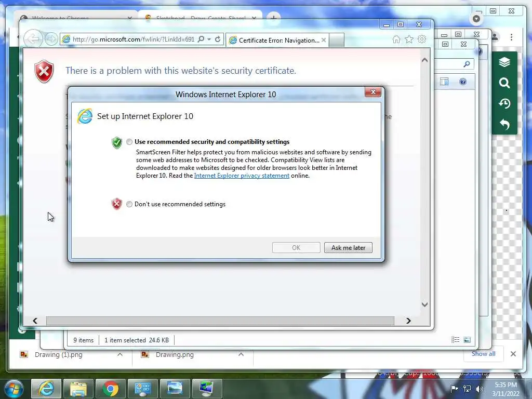Open Windows Explorer taskbar folder icon
532x399 pixels.
click(78, 389)
